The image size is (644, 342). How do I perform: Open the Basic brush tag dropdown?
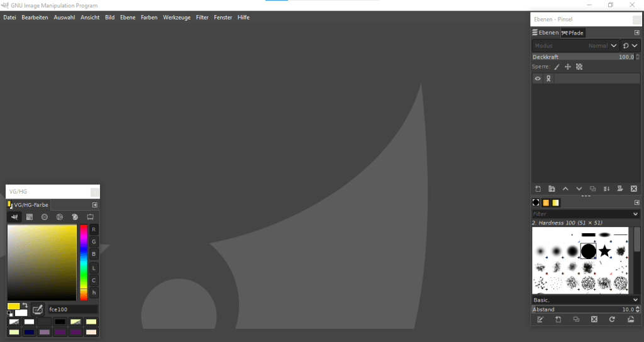(635, 300)
